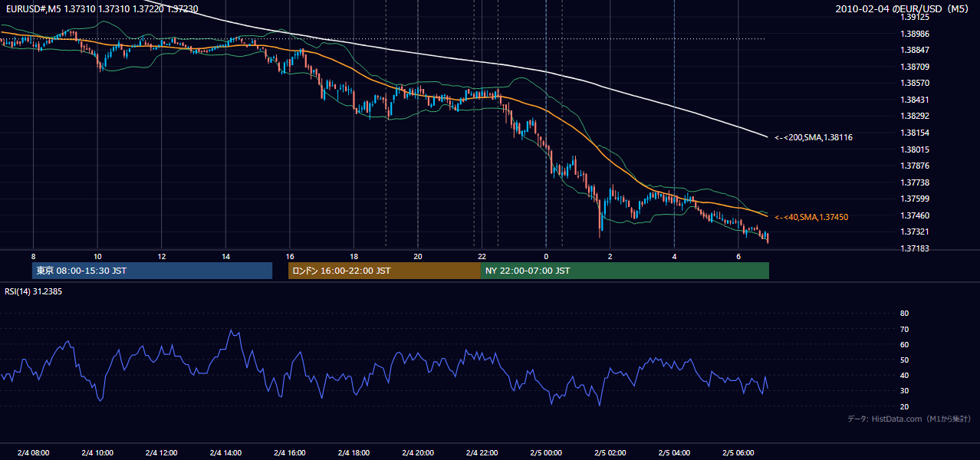Click RSI scale level 30

coord(904,391)
